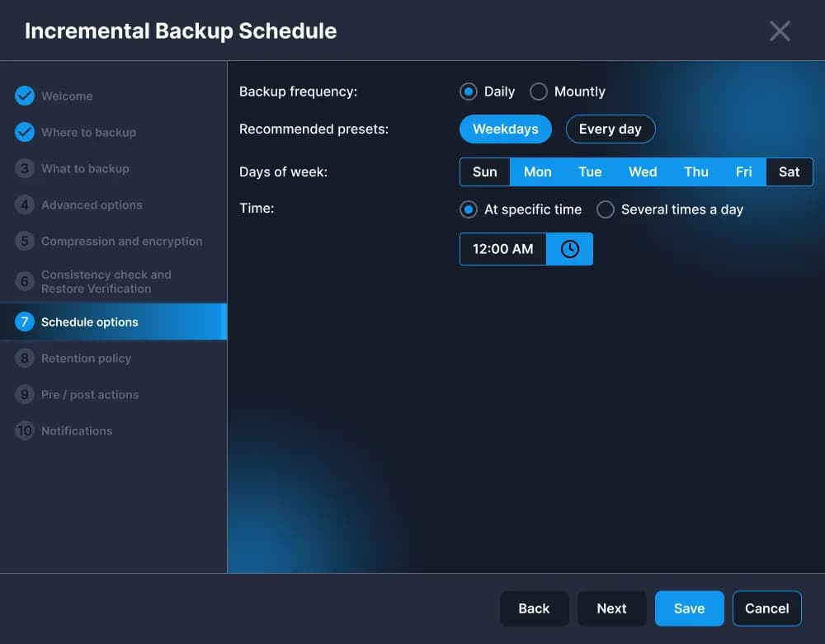Click the checkmark icon on Where to backup
The width and height of the screenshot is (825, 644).
[24, 132]
